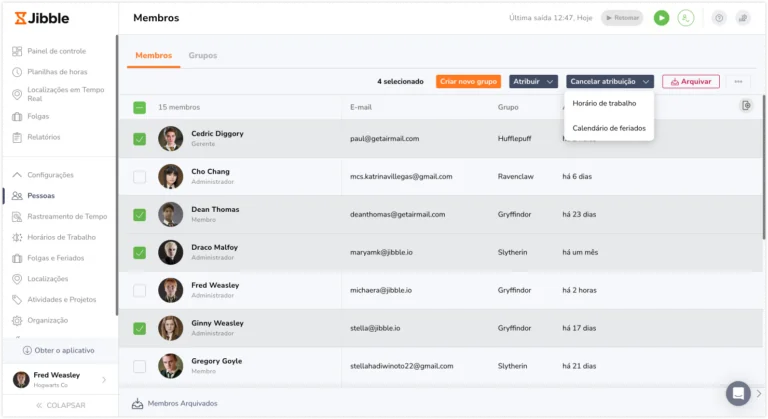768x419 pixels.
Task: Click the members list vertical scrollbar
Action: point(764,167)
